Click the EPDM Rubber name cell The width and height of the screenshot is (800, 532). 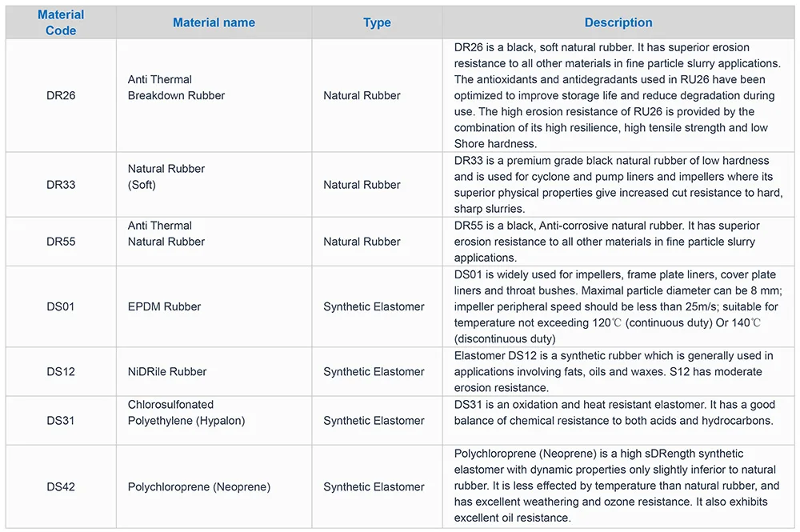(x=164, y=306)
